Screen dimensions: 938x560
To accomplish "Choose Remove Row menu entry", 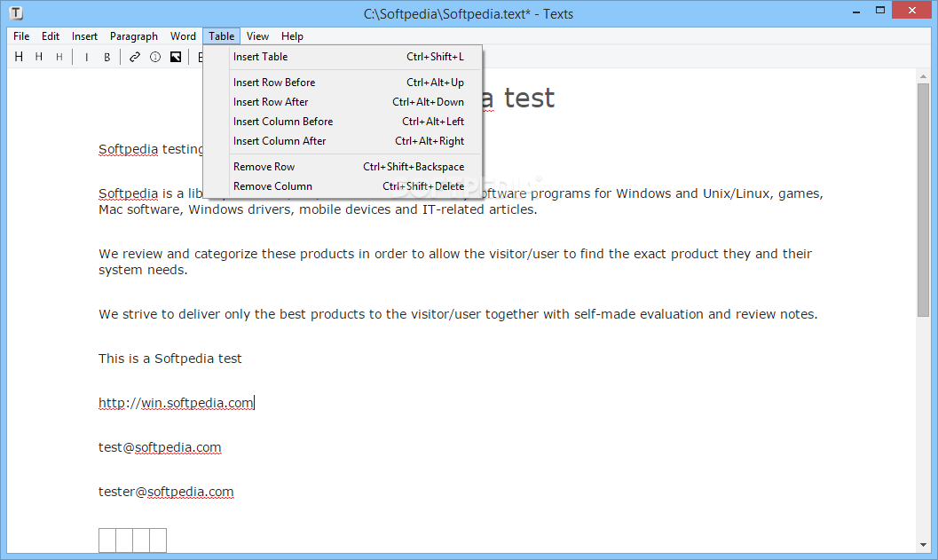I will click(343, 167).
